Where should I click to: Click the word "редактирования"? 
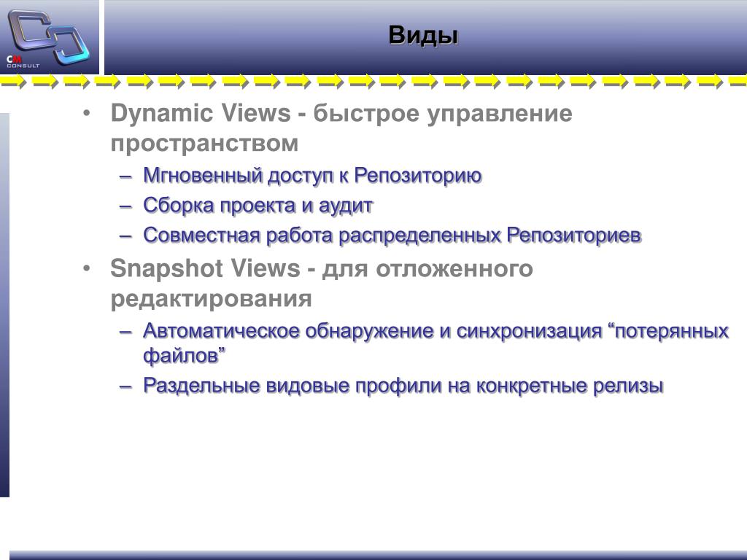pyautogui.click(x=211, y=299)
